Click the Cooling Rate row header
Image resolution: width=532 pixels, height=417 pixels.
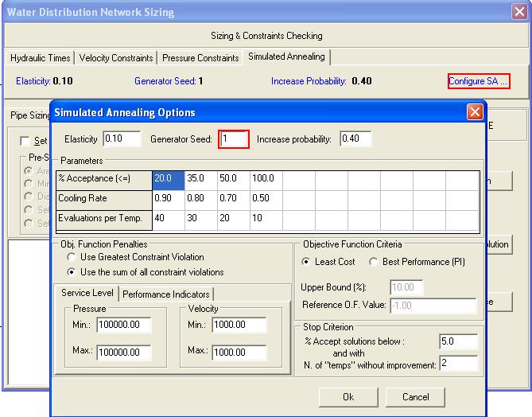(104, 201)
